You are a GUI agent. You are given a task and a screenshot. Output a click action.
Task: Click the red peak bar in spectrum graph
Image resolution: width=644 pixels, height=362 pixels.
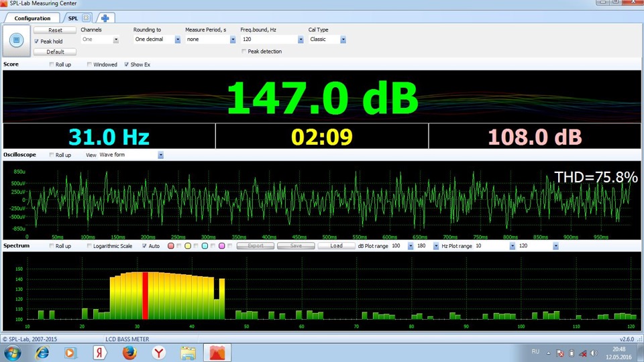[x=145, y=295]
